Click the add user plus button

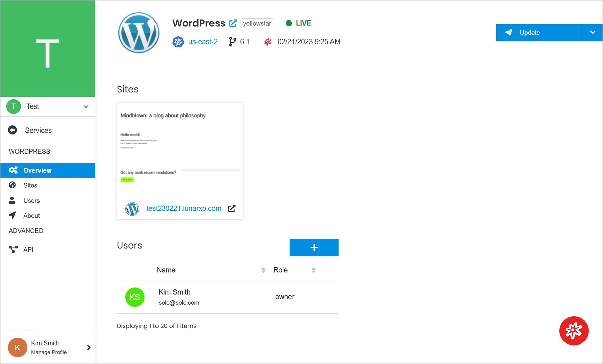coord(314,247)
